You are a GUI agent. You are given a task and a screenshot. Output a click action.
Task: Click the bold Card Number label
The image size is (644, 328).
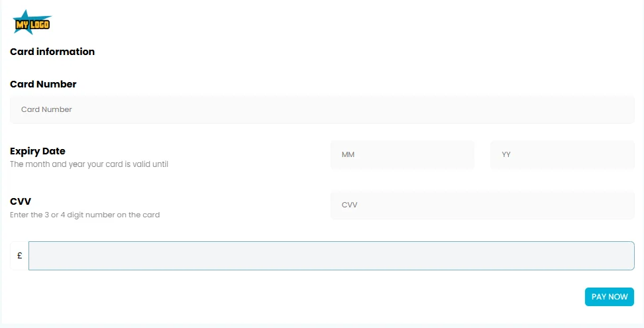[43, 84]
